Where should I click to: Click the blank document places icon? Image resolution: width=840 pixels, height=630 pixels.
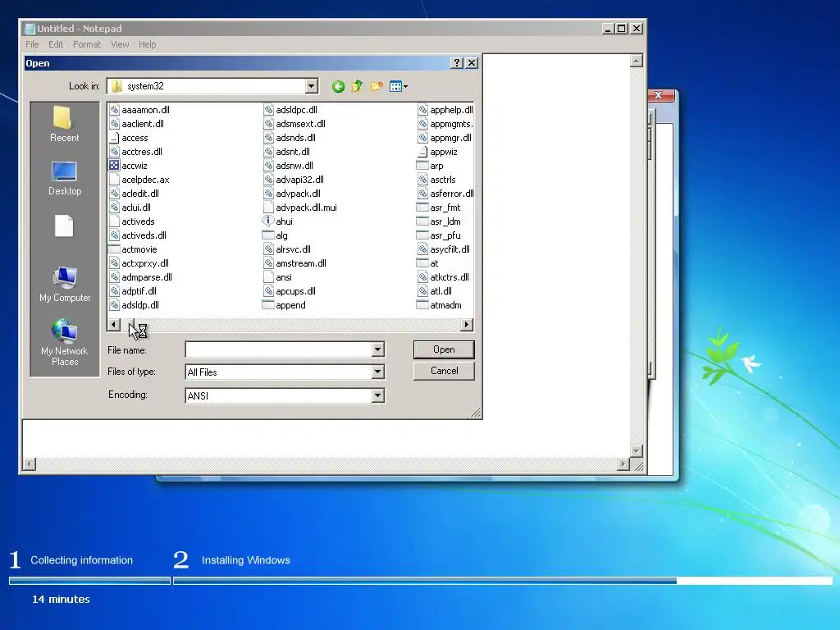pos(64,226)
